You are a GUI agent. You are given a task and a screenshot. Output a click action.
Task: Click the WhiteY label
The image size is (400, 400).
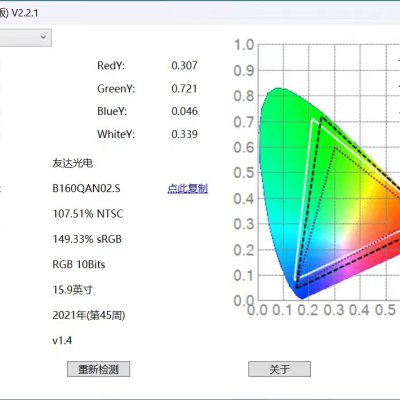[x=116, y=134]
